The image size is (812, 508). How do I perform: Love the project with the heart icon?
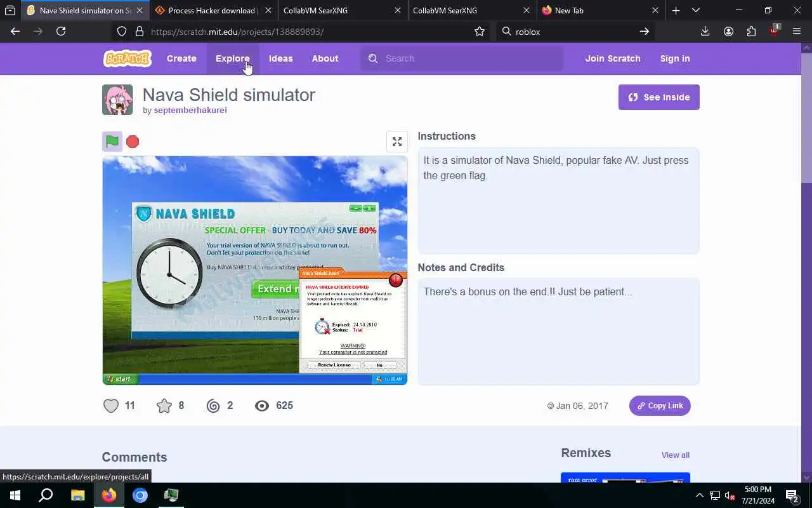pyautogui.click(x=111, y=406)
